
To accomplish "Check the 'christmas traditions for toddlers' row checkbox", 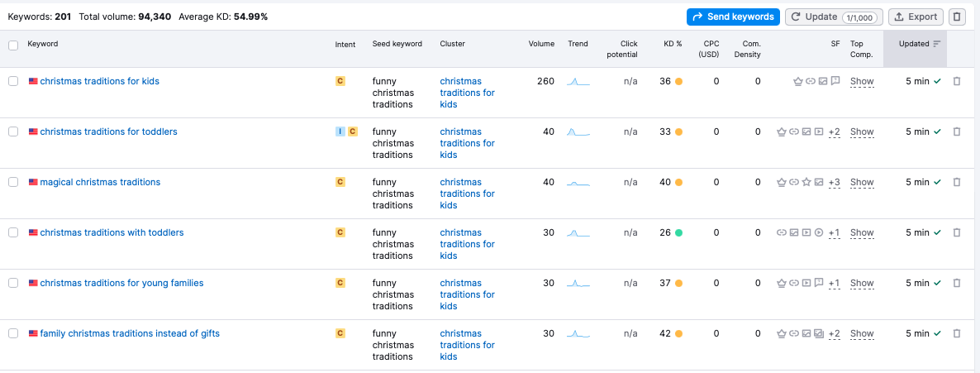I will pyautogui.click(x=13, y=132).
